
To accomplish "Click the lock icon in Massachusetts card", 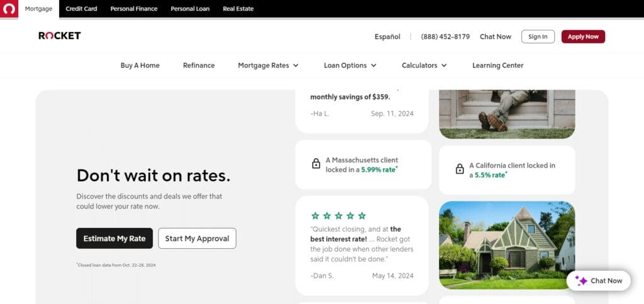I will (x=316, y=164).
